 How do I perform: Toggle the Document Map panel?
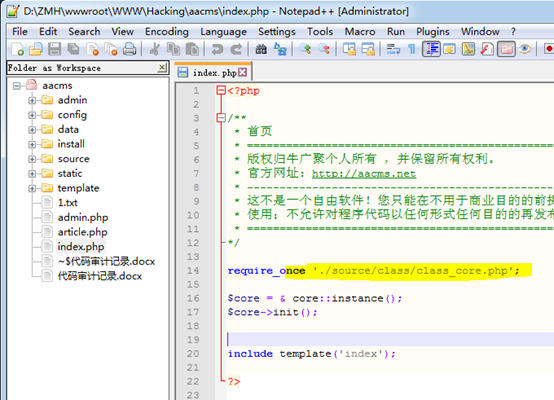point(468,49)
